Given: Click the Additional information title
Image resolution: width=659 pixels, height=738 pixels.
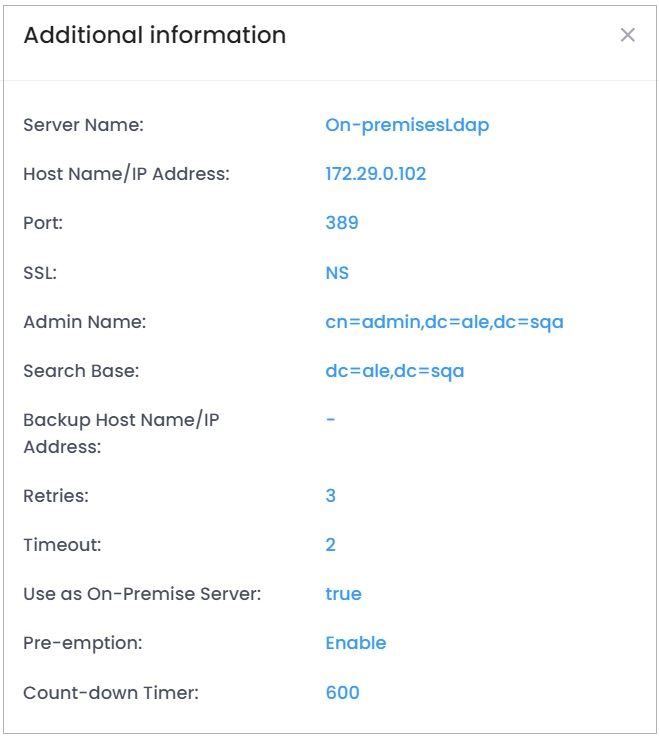Looking at the screenshot, I should [155, 35].
